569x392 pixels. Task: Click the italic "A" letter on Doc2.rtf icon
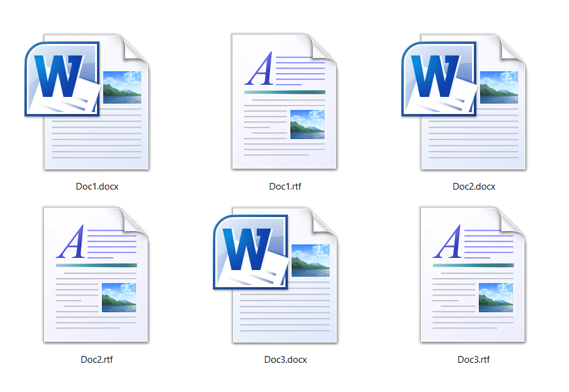[71, 242]
